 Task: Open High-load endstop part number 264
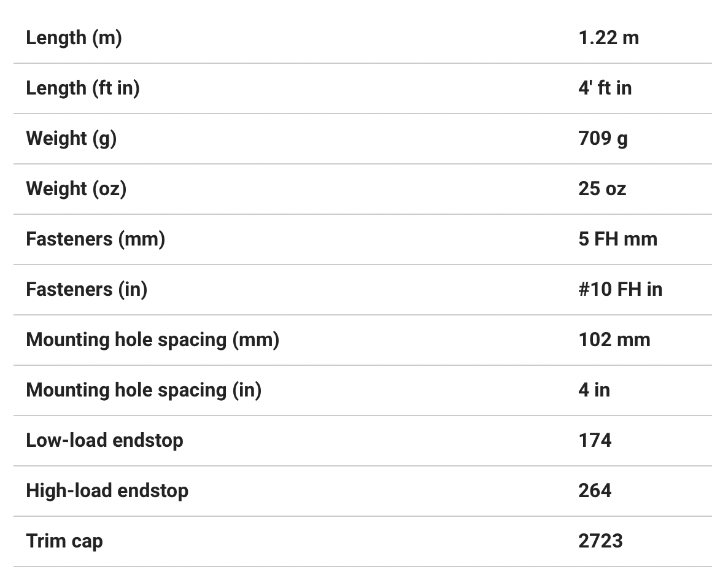tap(595, 491)
